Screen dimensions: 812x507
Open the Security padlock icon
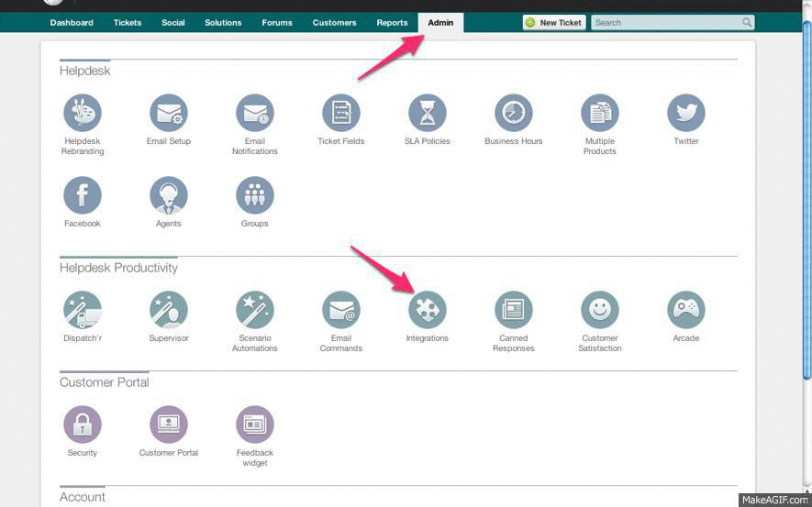[x=83, y=425]
